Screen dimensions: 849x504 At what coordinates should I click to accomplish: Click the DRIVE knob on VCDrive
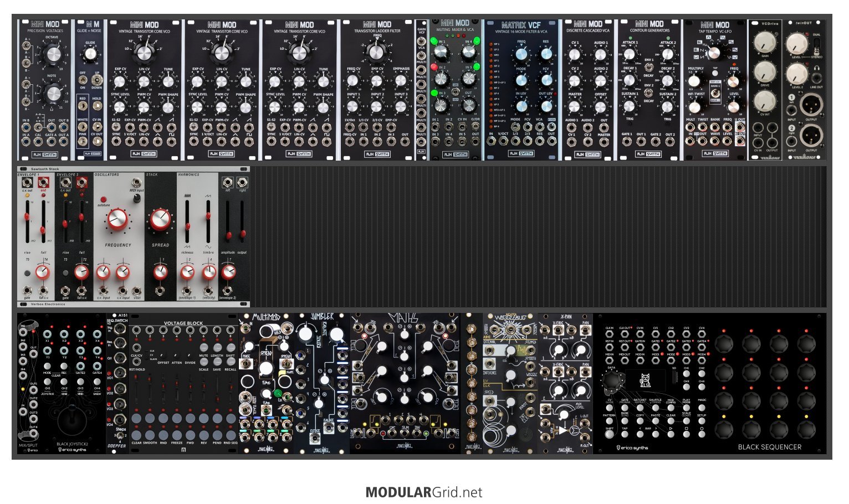click(765, 71)
